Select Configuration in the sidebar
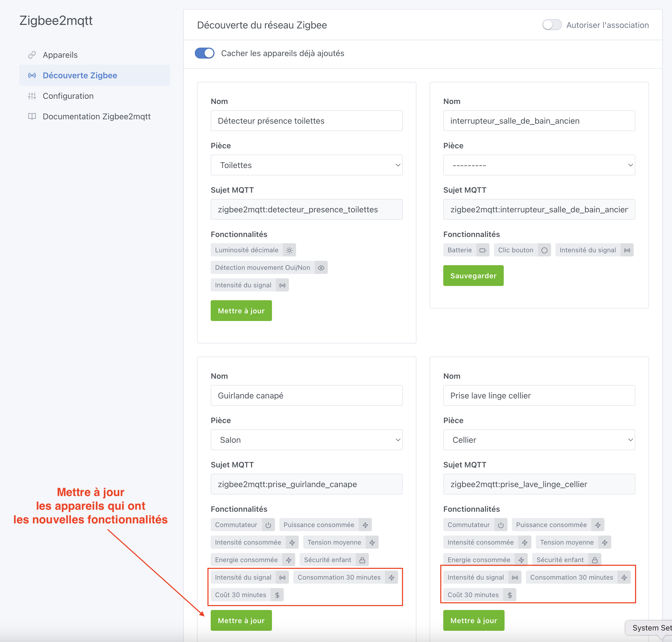This screenshot has height=642, width=672. pyautogui.click(x=68, y=96)
